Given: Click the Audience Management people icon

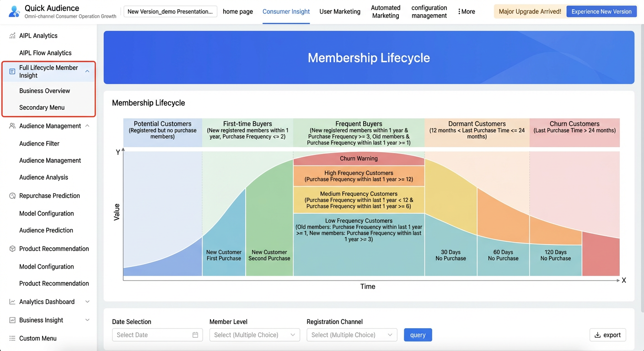Looking at the screenshot, I should (x=12, y=126).
